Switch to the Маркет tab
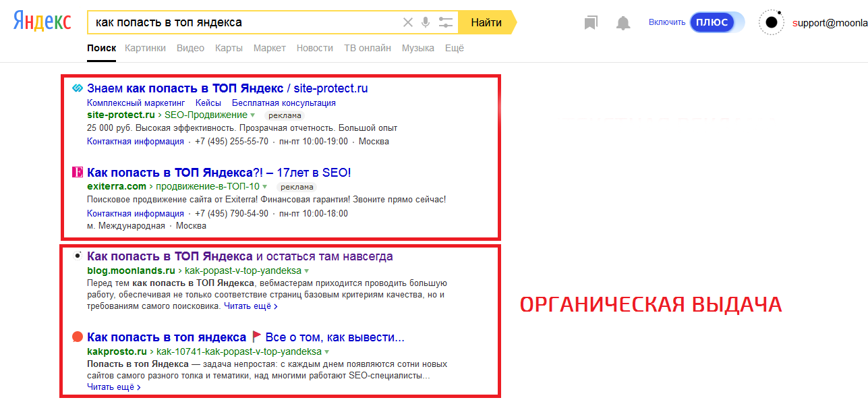The height and width of the screenshot is (400, 868). 270,48
